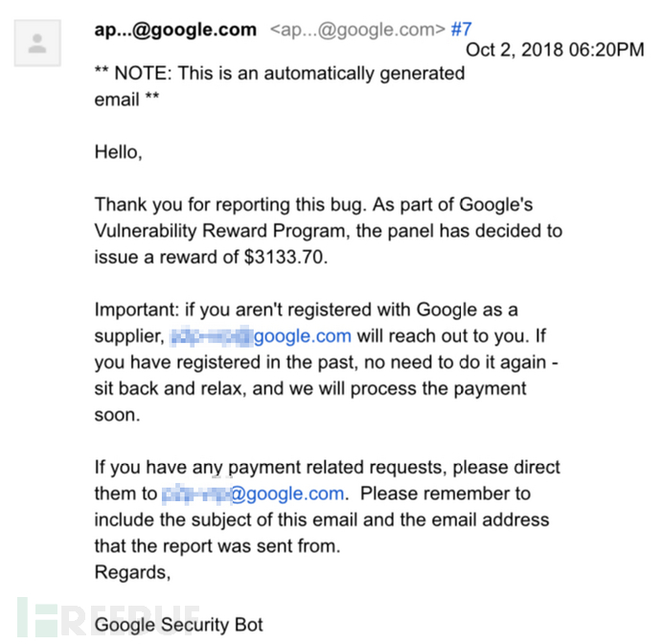Click the bold sender name ap...@google.com
Viewport: 661px width, 644px height.
(x=175, y=30)
